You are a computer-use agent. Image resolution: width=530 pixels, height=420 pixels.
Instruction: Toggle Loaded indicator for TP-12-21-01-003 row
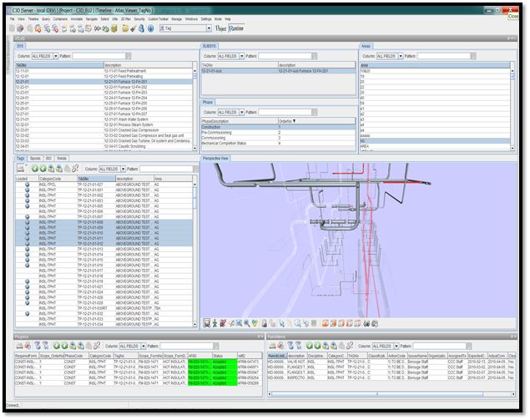pos(27,201)
